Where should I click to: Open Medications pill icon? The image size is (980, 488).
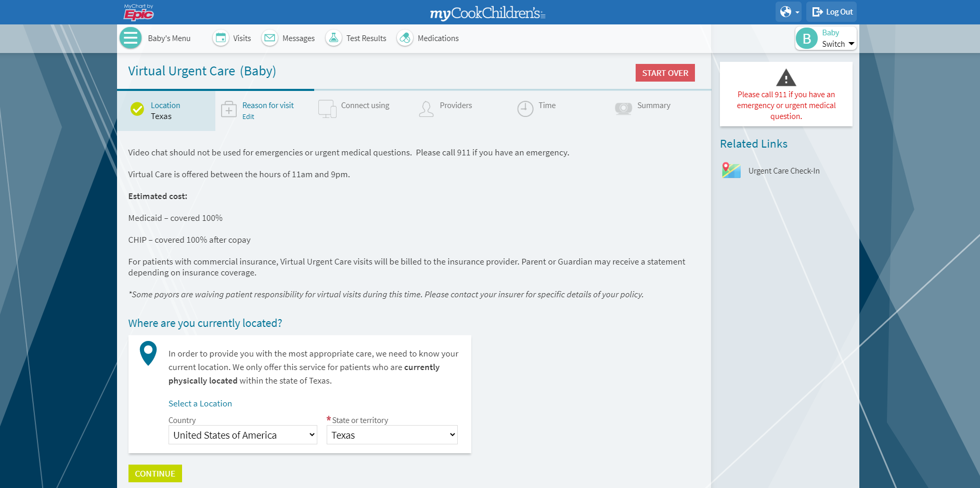pos(405,38)
